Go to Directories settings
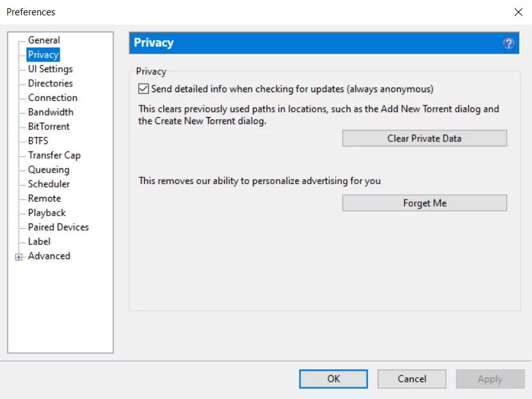Viewport: 532px width, 399px height. pyautogui.click(x=50, y=83)
